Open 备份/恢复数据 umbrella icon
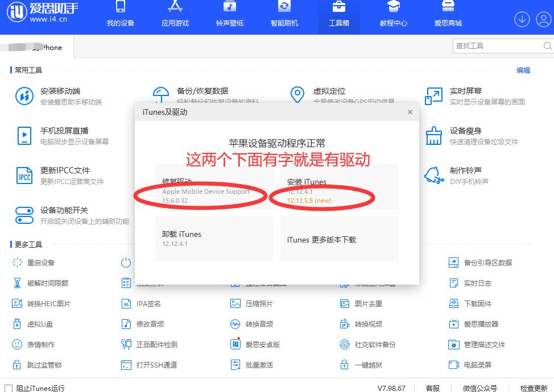 tap(161, 94)
